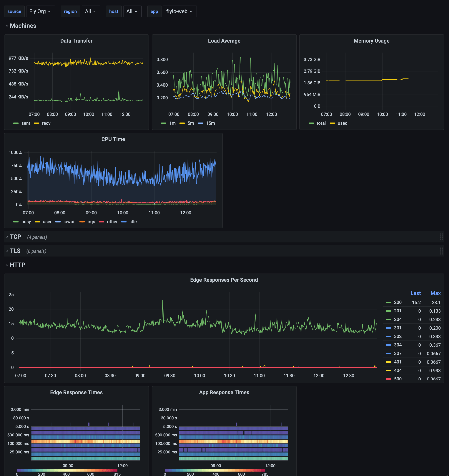
Task: Toggle the recv series in Data Transfer legend
Action: [x=46, y=123]
